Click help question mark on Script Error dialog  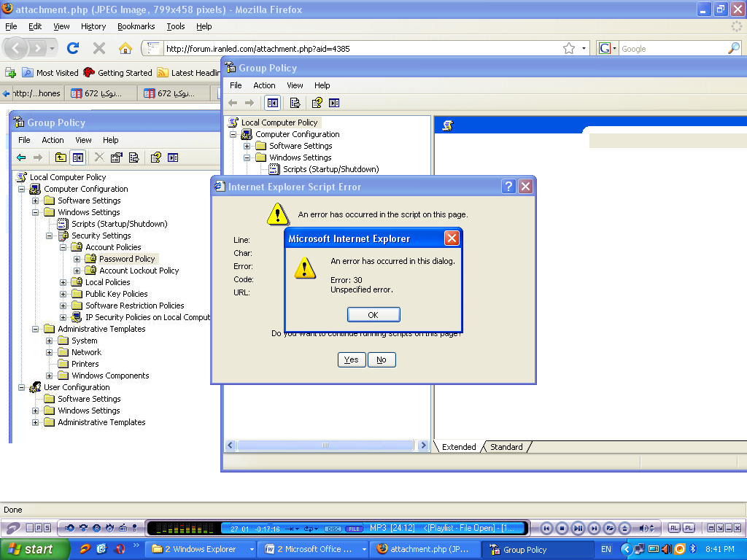(508, 186)
